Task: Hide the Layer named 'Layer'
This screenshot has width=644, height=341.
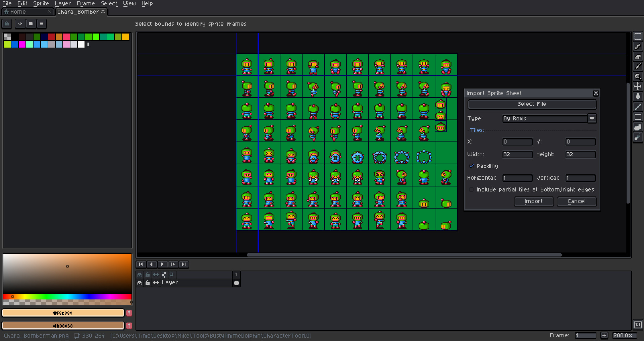Action: click(140, 283)
